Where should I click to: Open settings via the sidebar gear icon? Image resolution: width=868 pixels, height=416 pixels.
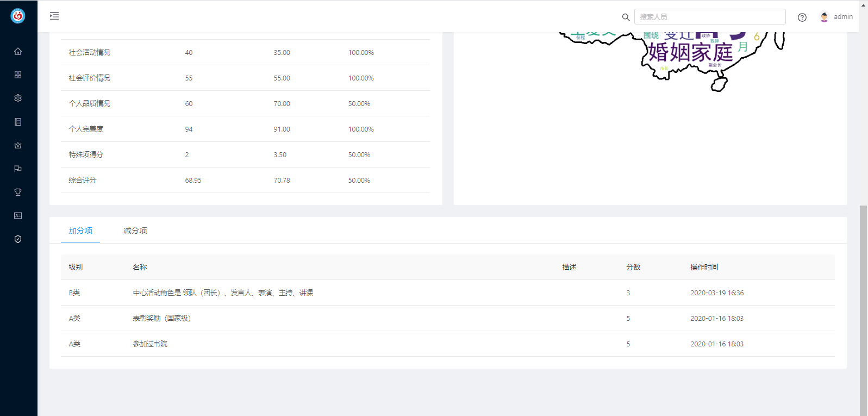pos(18,98)
